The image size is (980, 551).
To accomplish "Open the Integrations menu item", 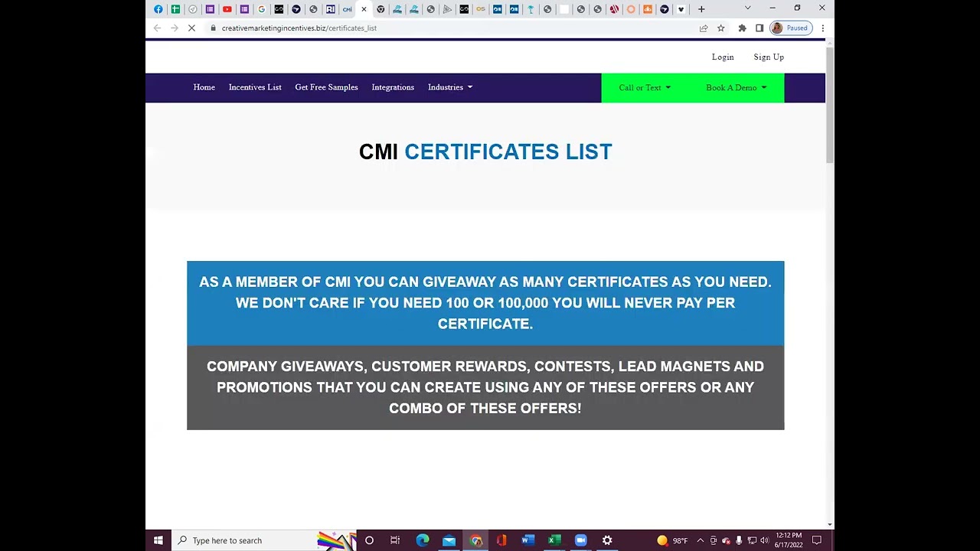I will 393,87.
